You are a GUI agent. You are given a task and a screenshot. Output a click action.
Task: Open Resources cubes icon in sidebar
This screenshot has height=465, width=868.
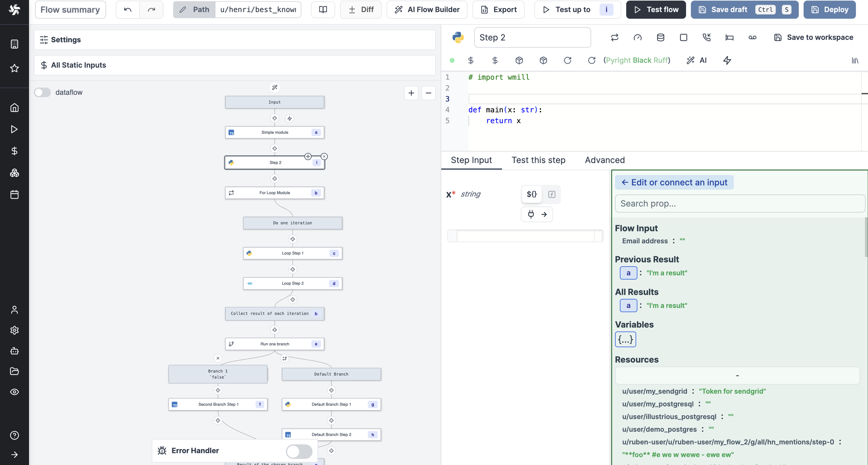coord(14,173)
